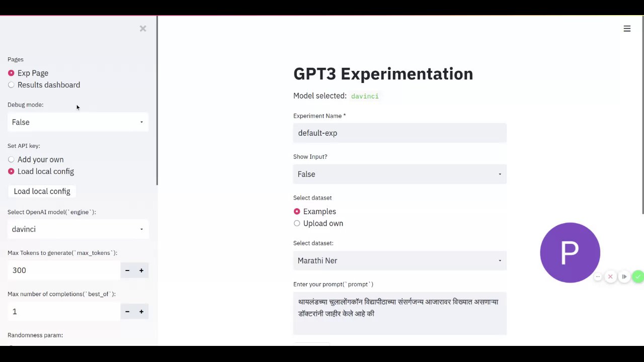
Task: Expand the OpenAI model engine dropdown
Action: click(78, 229)
